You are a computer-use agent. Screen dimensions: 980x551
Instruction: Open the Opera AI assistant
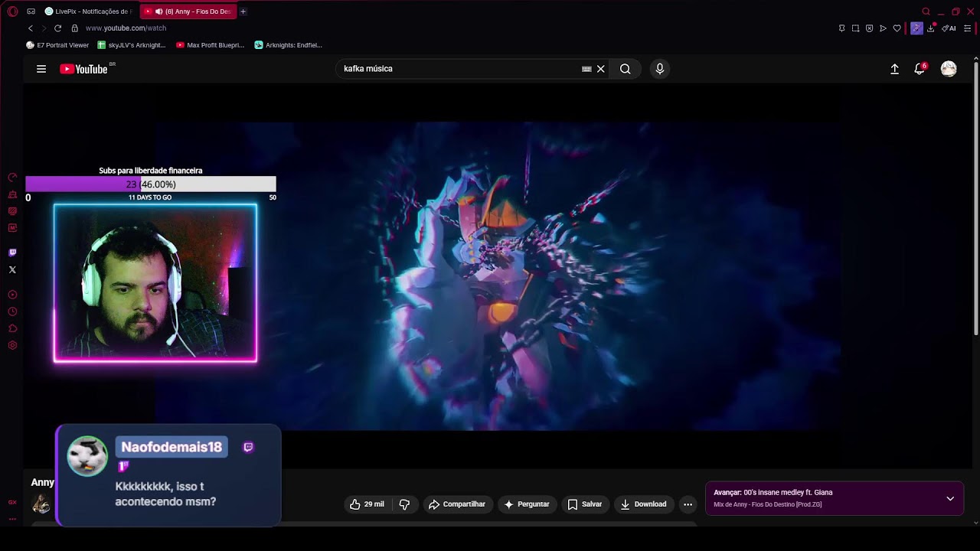pos(949,28)
